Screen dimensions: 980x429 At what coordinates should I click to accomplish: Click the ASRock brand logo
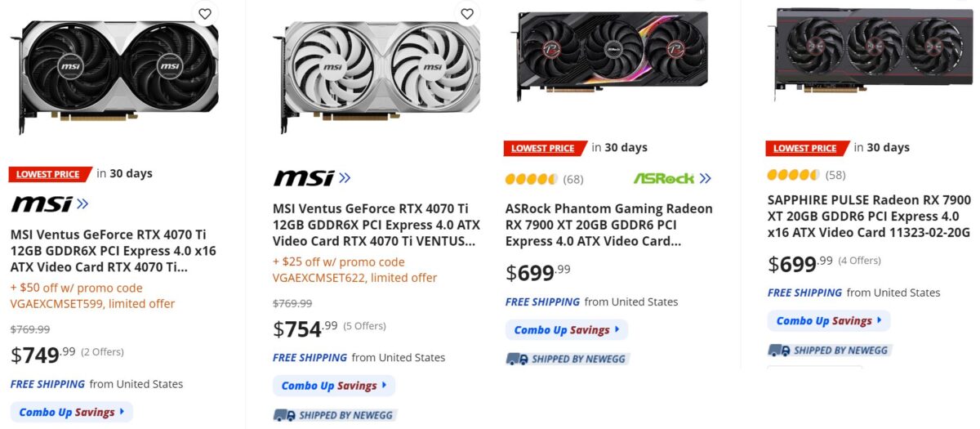pyautogui.click(x=671, y=178)
